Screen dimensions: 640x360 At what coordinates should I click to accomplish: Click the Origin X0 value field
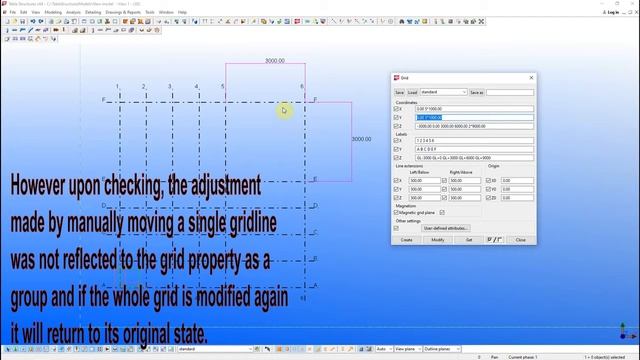[517, 180]
